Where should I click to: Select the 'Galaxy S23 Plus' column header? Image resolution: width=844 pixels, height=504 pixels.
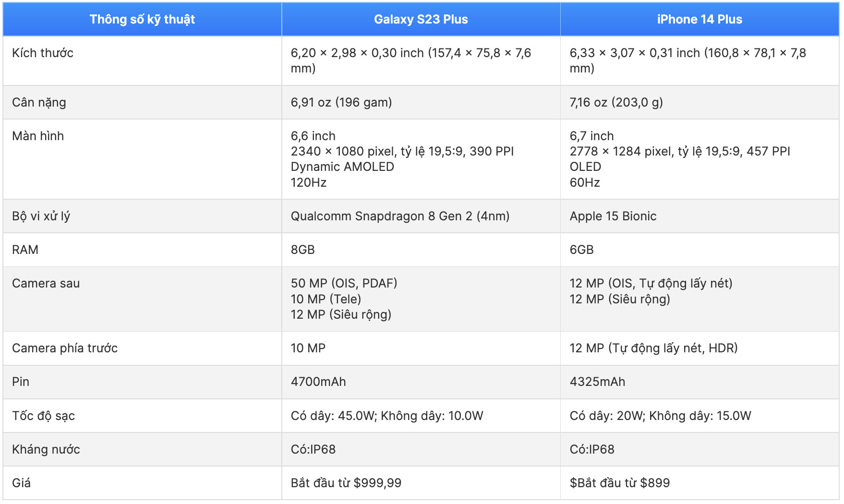pyautogui.click(x=421, y=19)
